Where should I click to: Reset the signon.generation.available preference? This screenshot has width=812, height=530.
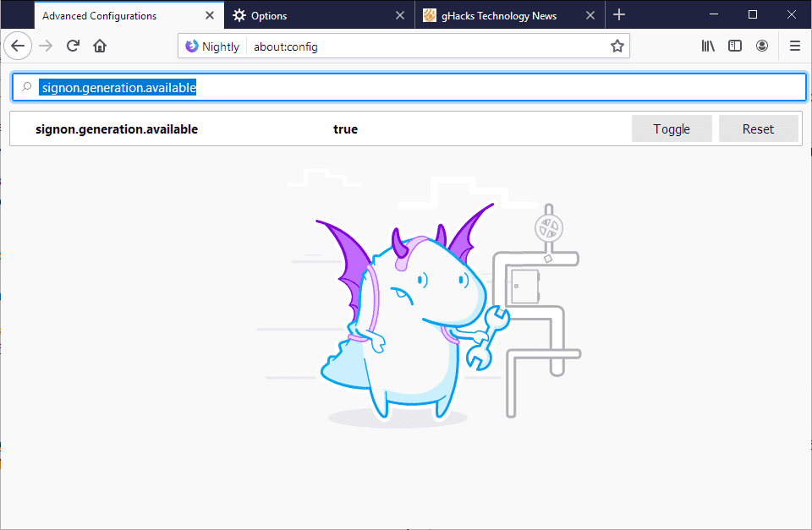pos(758,128)
